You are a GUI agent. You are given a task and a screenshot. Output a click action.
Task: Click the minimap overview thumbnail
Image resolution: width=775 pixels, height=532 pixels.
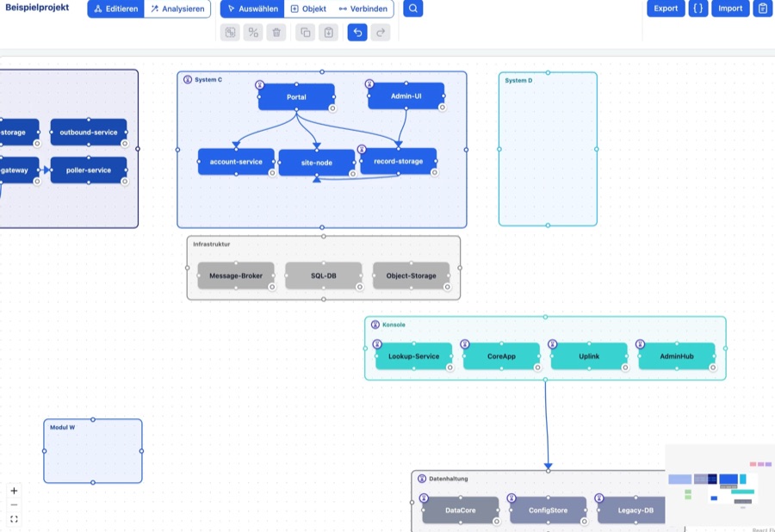[x=720, y=486]
